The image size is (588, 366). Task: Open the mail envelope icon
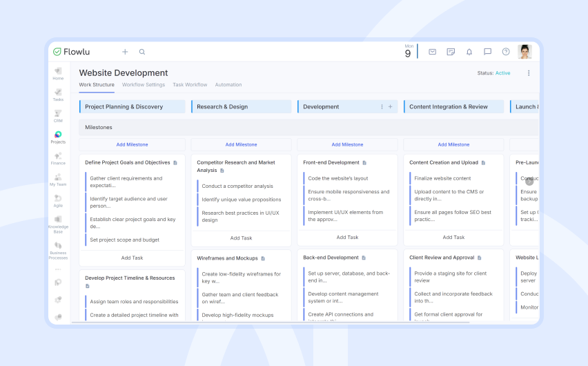[433, 52]
